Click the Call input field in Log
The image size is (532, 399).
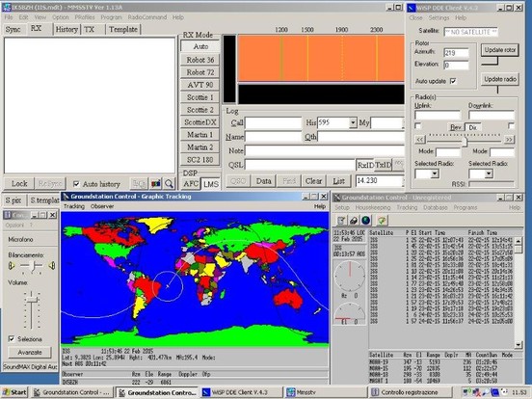point(273,122)
